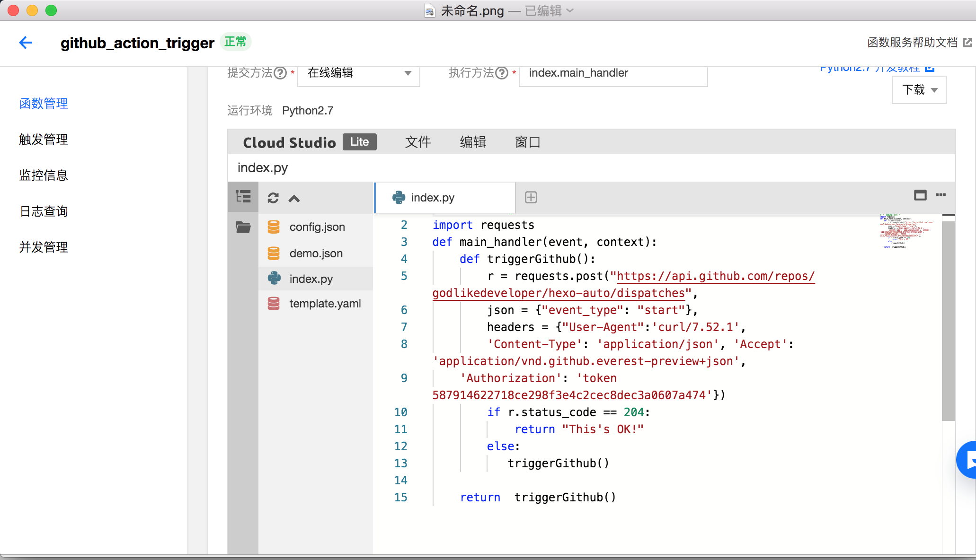
Task: Open the editor more options ellipsis
Action: (x=941, y=195)
